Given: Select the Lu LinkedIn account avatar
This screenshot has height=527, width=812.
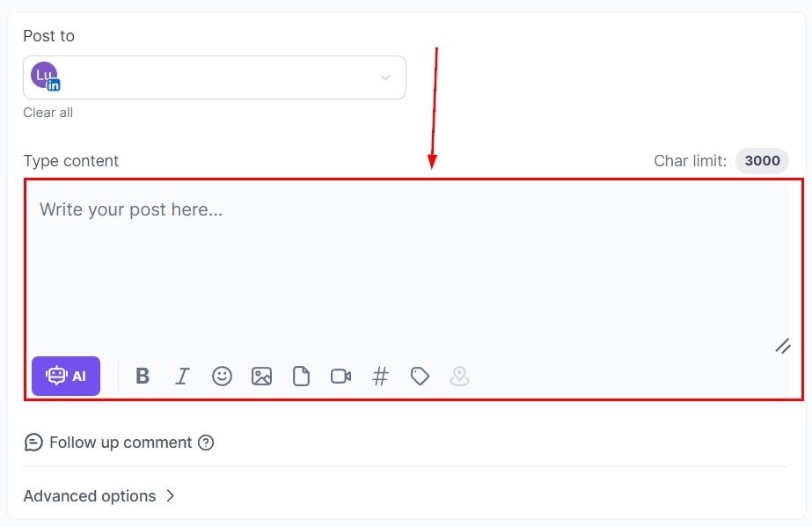Looking at the screenshot, I should [x=45, y=77].
